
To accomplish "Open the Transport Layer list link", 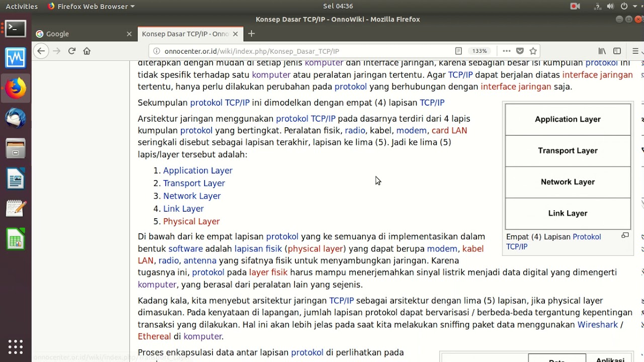I will click(194, 183).
